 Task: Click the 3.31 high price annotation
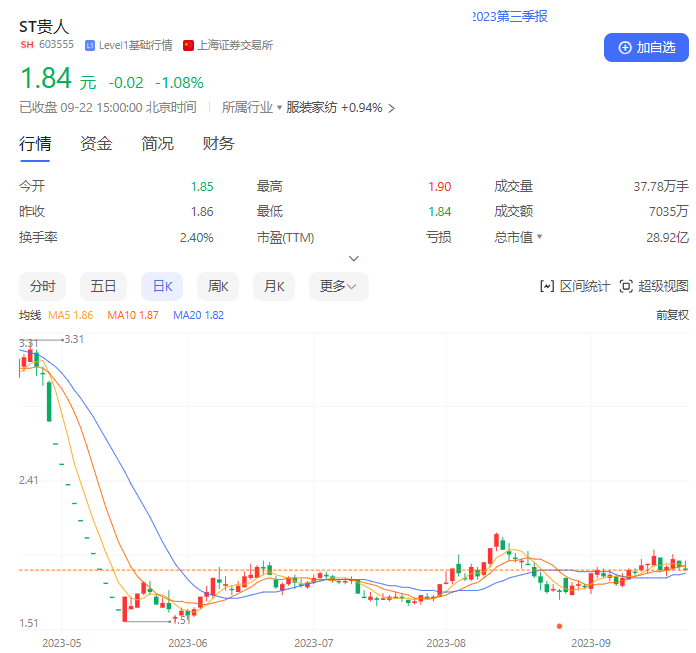pos(74,339)
